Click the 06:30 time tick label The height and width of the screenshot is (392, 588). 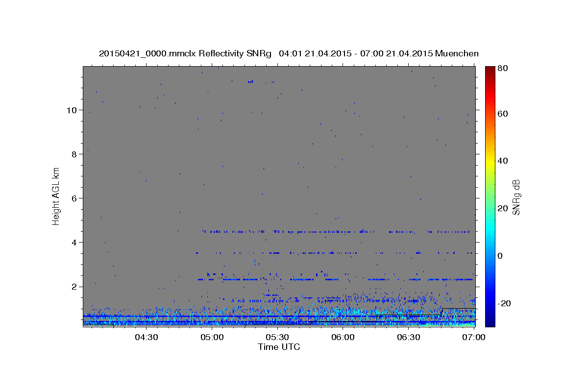tap(408, 337)
